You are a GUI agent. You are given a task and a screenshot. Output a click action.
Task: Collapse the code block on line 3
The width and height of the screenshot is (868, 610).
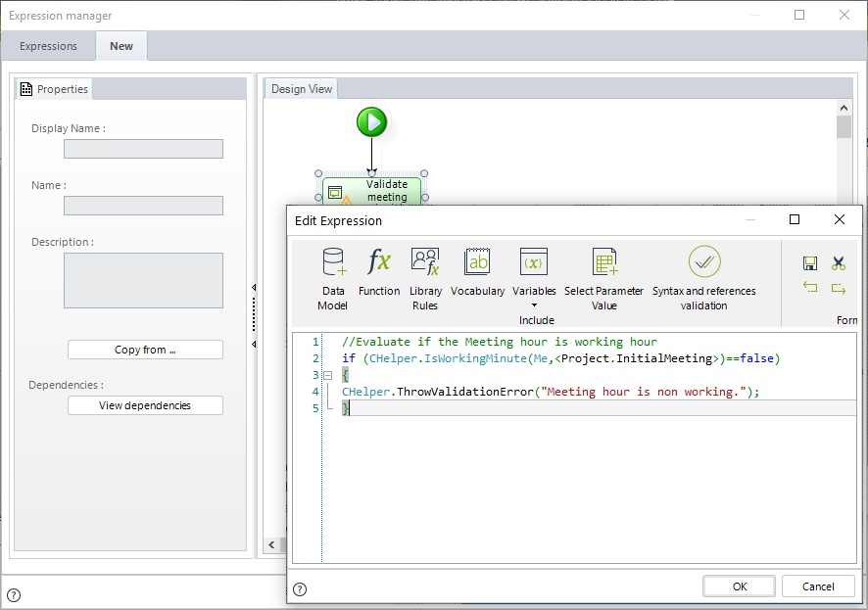[x=328, y=375]
